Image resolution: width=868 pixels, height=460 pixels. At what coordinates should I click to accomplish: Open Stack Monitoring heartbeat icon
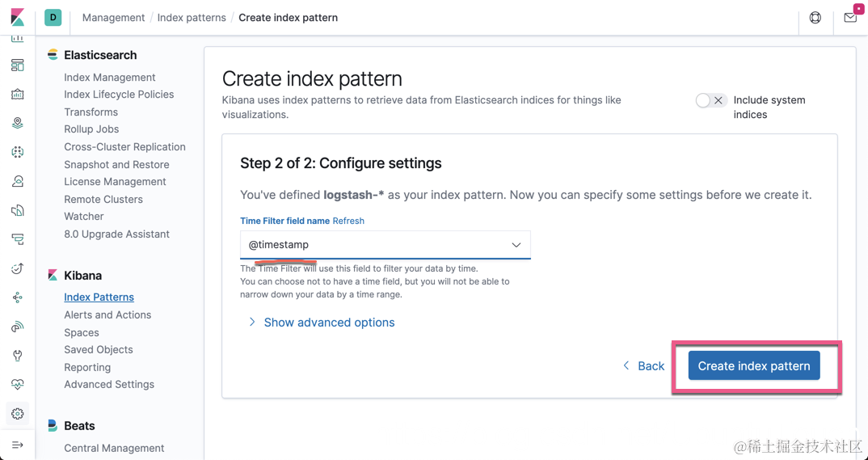pos(17,385)
